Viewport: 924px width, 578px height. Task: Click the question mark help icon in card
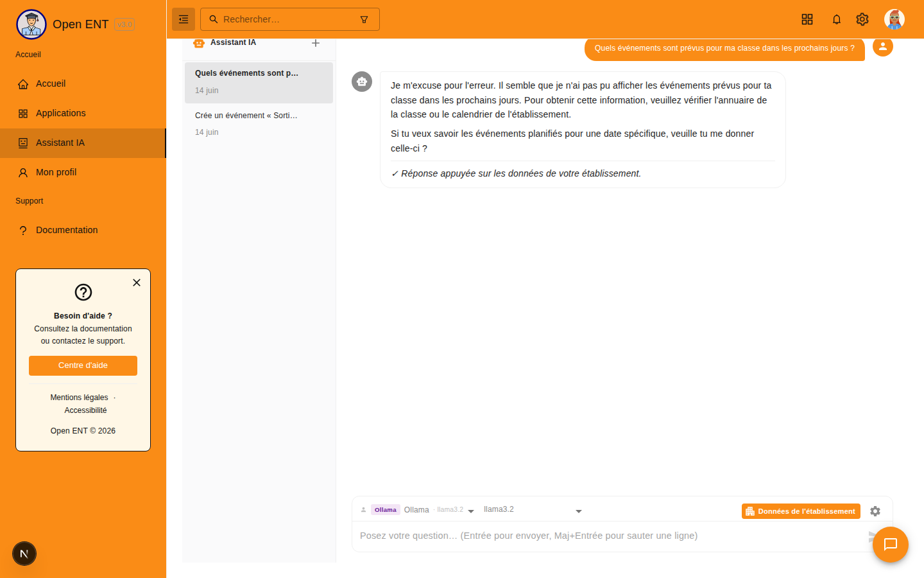point(83,292)
